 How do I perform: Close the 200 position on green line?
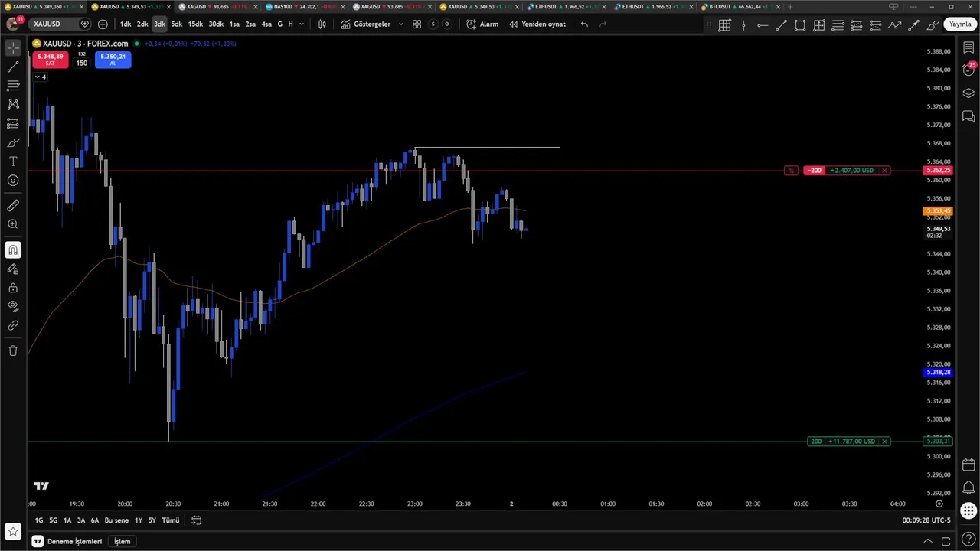coord(885,441)
